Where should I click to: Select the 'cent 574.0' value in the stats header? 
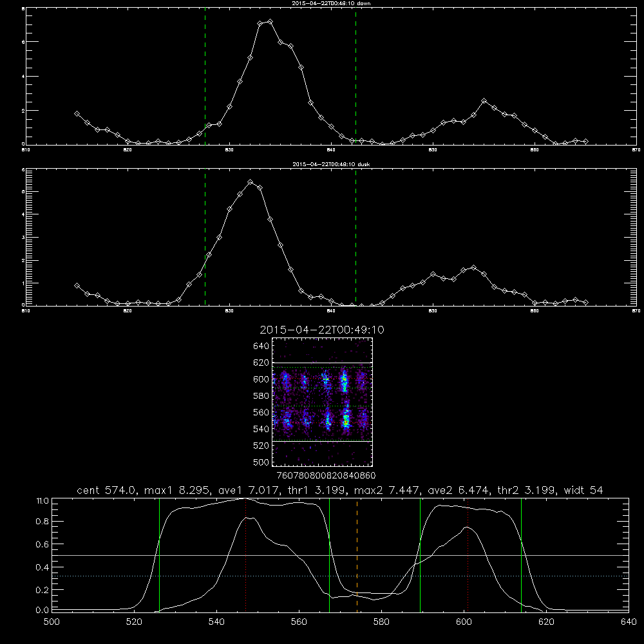(x=107, y=490)
